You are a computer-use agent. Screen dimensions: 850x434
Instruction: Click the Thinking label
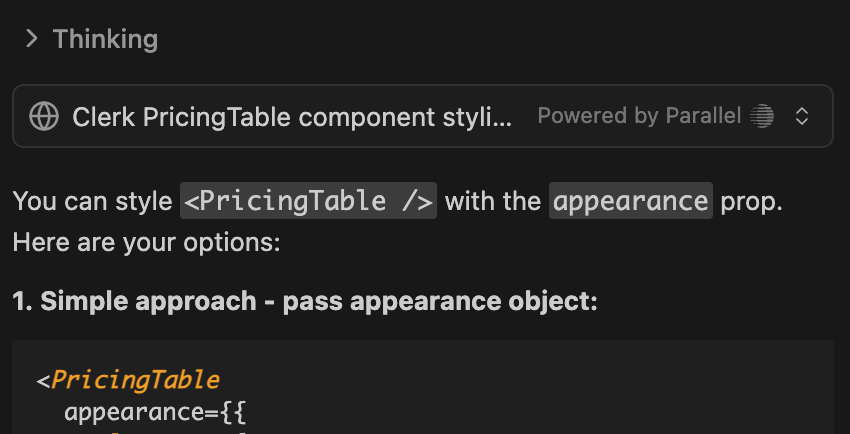pyautogui.click(x=105, y=39)
